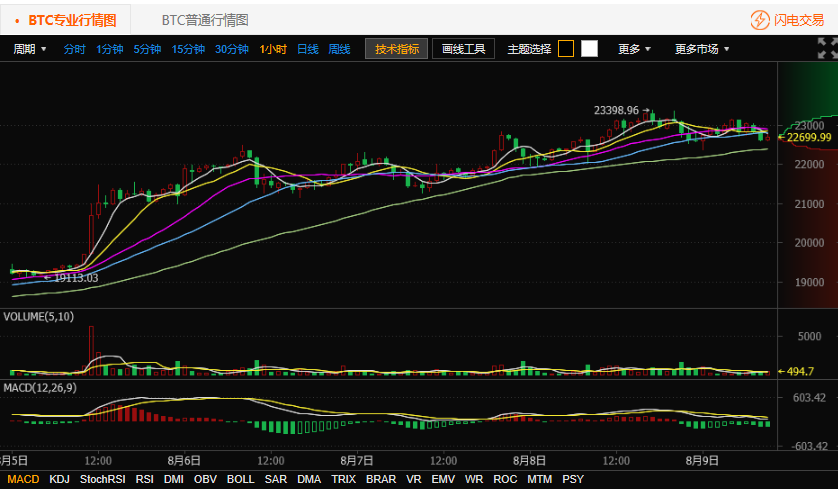The image size is (838, 489).
Task: Click the 23398.96 high price label
Action: [615, 110]
